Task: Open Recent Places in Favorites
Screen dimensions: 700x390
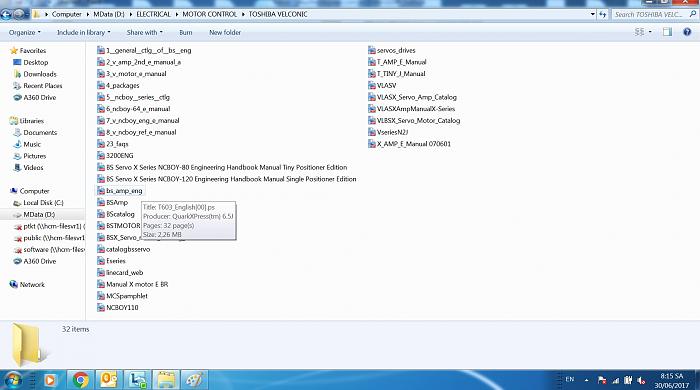Action: pyautogui.click(x=38, y=86)
